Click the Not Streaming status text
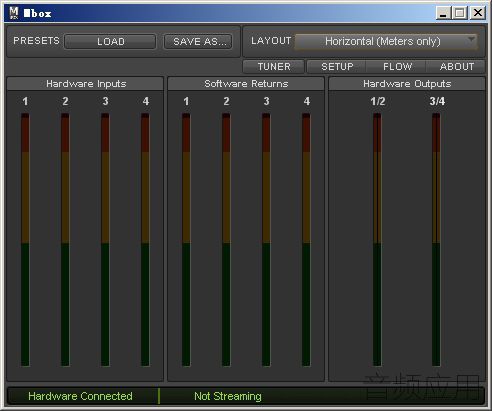 click(228, 396)
